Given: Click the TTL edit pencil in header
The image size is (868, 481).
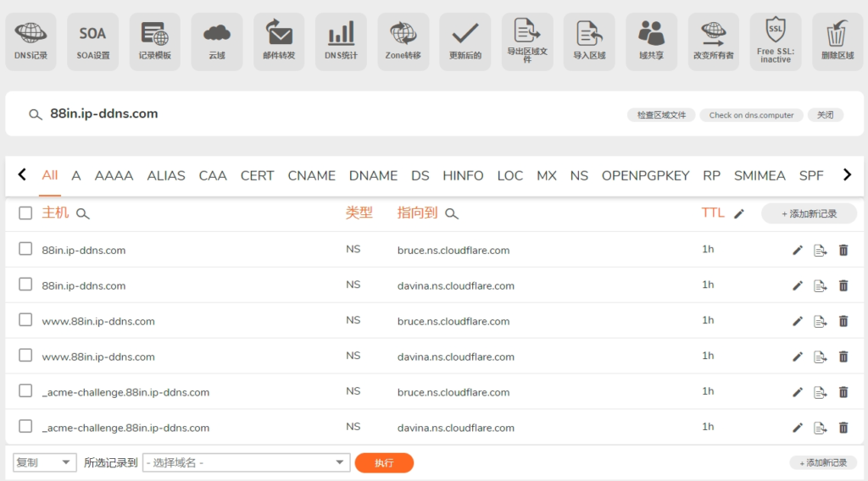Looking at the screenshot, I should [739, 214].
